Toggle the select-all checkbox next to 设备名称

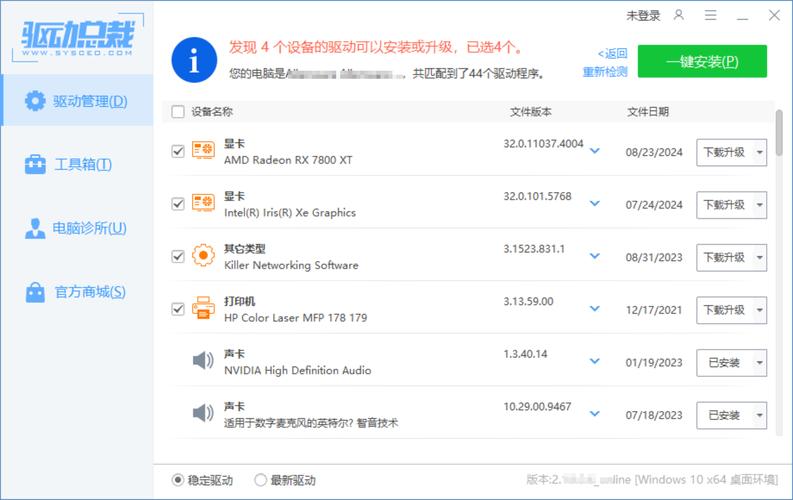pos(178,112)
